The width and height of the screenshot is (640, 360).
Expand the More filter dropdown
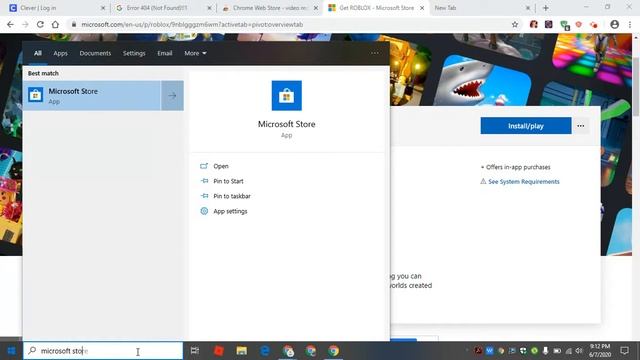195,53
